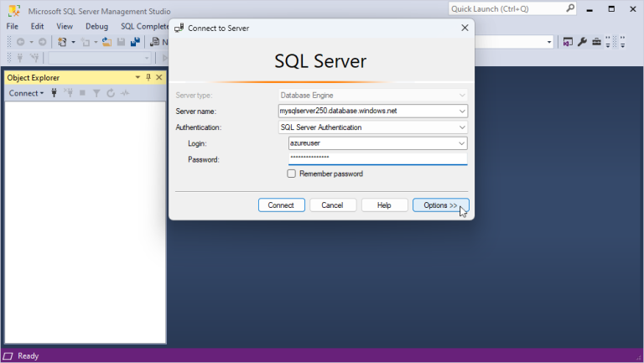Image resolution: width=644 pixels, height=363 pixels.
Task: Click the Ready status bar text
Action: pos(29,356)
